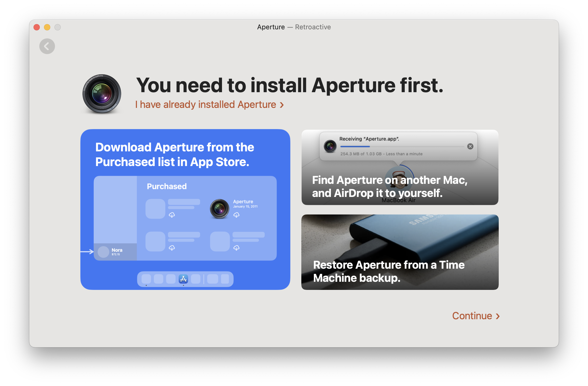Click the AirDrop transfer progress bar

point(402,147)
